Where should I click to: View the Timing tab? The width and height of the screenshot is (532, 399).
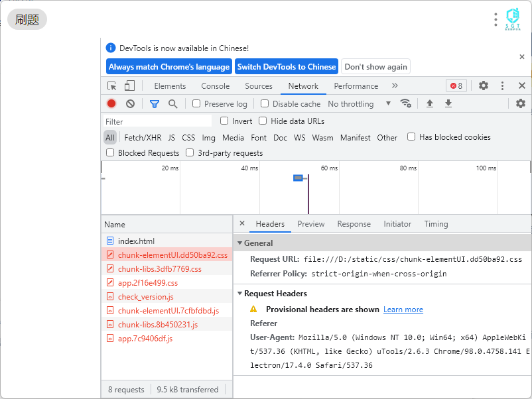click(436, 224)
